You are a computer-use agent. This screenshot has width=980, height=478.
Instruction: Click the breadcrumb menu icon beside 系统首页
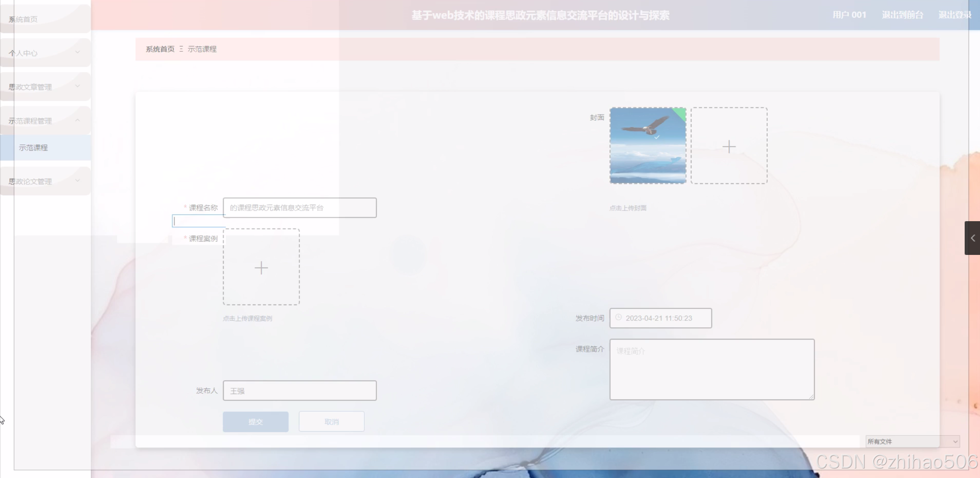182,49
